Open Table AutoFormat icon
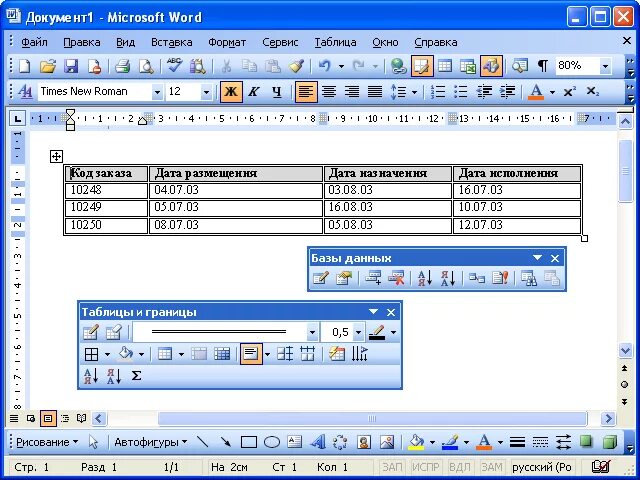Viewport: 640px width, 480px height. pyautogui.click(x=337, y=354)
